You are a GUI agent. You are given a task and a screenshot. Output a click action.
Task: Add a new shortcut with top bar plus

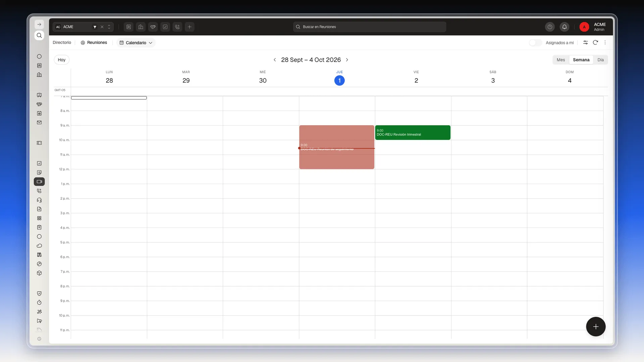point(190,27)
